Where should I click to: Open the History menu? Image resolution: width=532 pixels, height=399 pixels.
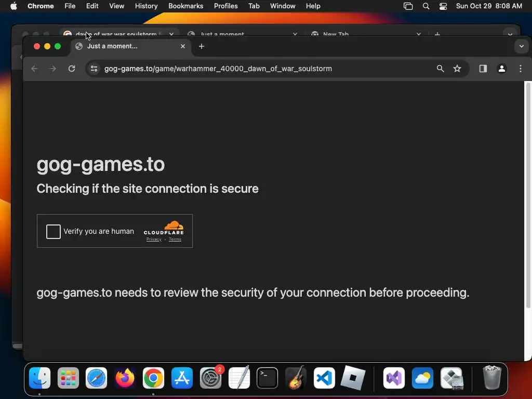(146, 6)
